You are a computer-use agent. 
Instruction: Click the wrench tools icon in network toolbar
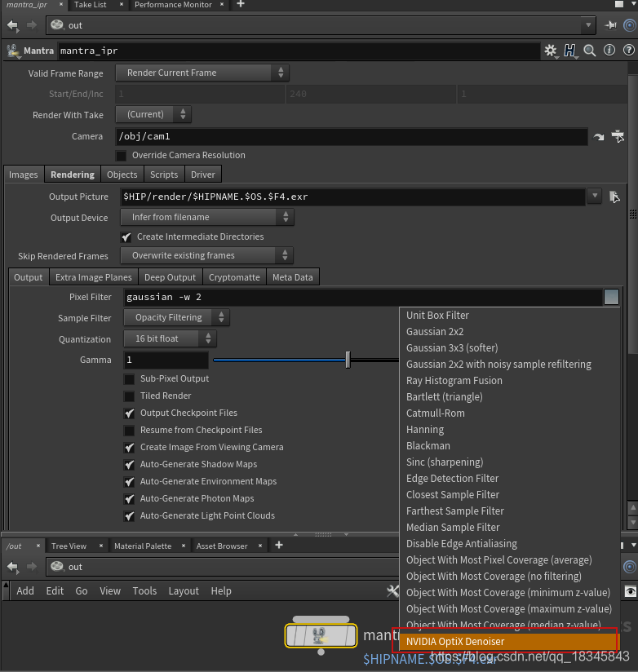point(392,591)
